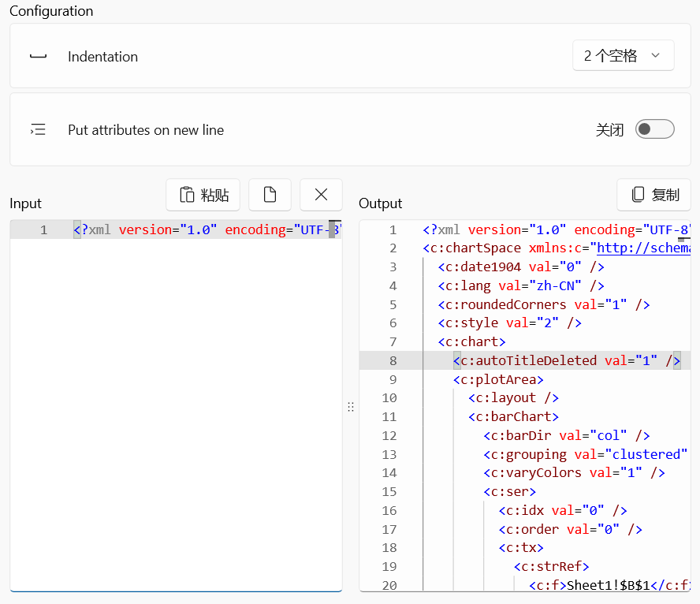Click the attributes list-indent icon
Image resolution: width=700 pixels, height=604 pixels.
38,129
